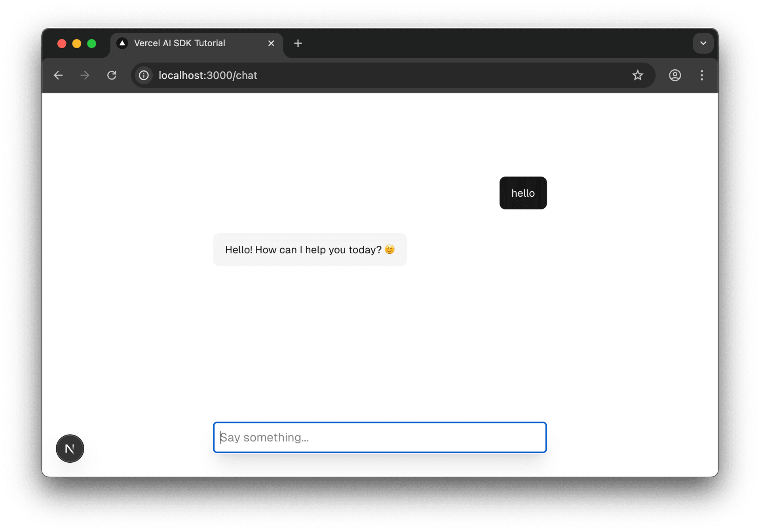Screen dimensions: 760x532
Task: Click the page reload icon
Action: [x=112, y=75]
